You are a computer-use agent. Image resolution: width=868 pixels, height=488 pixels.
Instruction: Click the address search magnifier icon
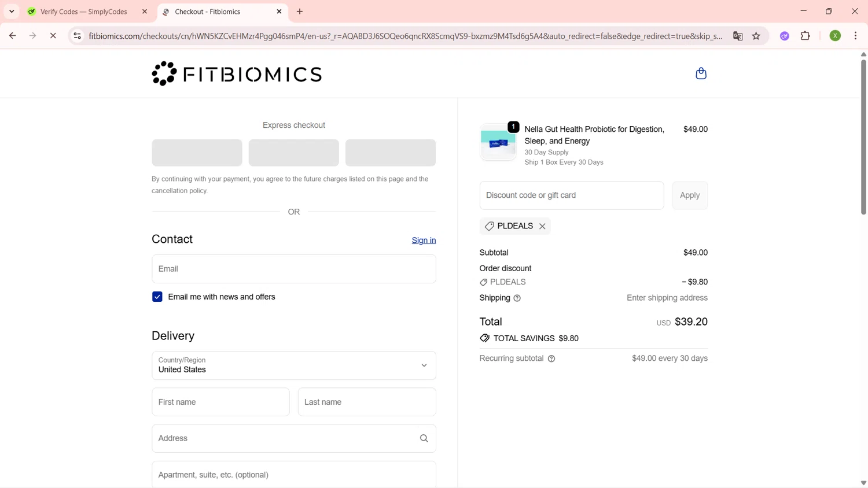click(424, 438)
